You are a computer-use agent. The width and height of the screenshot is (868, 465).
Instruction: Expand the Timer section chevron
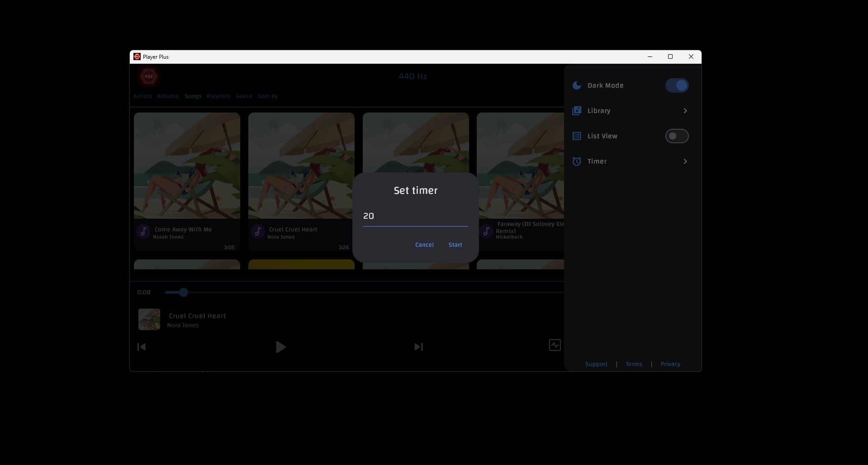pos(685,161)
